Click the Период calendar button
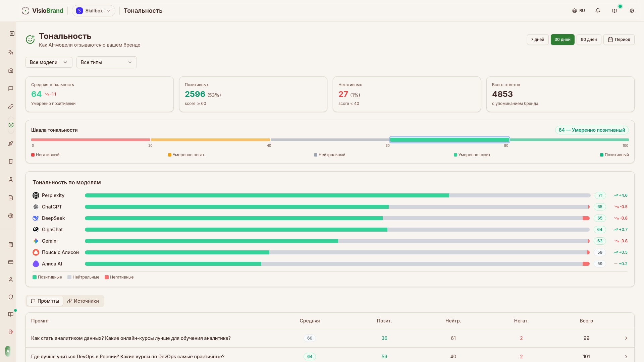This screenshot has width=644, height=362. click(619, 40)
